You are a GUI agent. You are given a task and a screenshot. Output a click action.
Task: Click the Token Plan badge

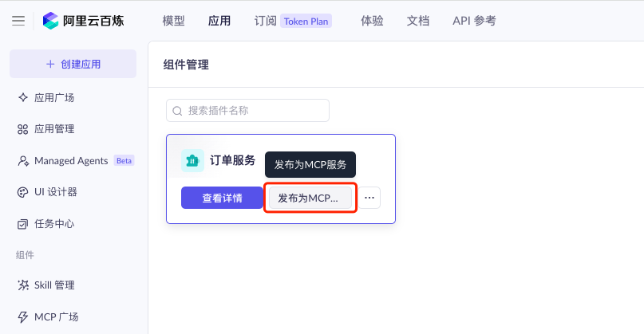[x=306, y=21]
